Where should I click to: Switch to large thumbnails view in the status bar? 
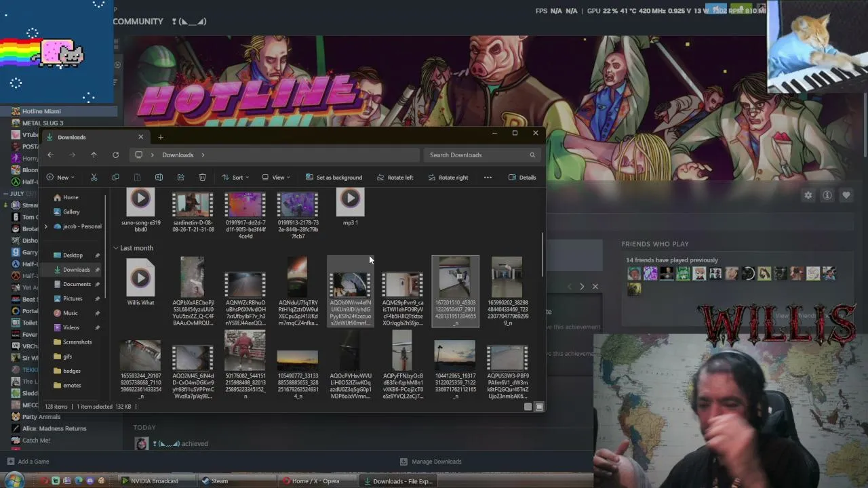click(x=539, y=407)
